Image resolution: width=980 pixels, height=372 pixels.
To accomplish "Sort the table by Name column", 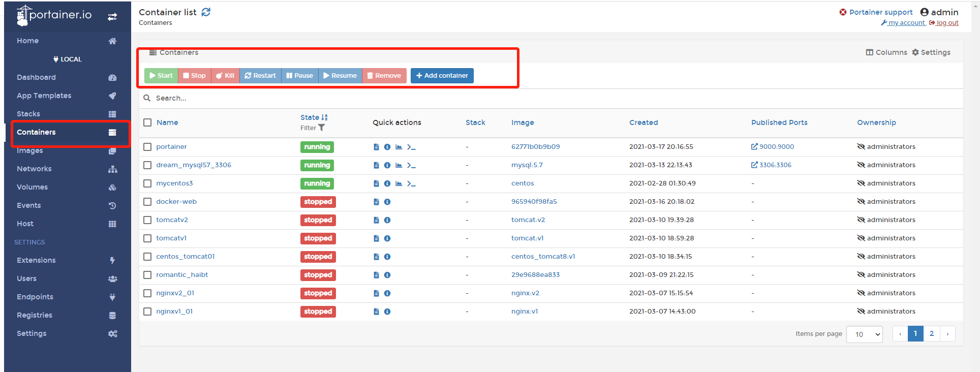I will pyautogui.click(x=167, y=122).
